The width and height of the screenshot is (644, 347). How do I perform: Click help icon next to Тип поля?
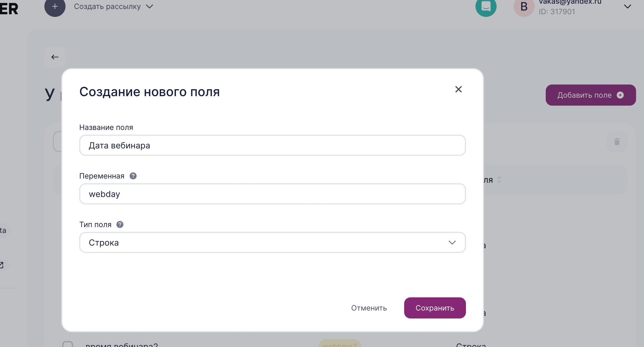click(x=120, y=224)
